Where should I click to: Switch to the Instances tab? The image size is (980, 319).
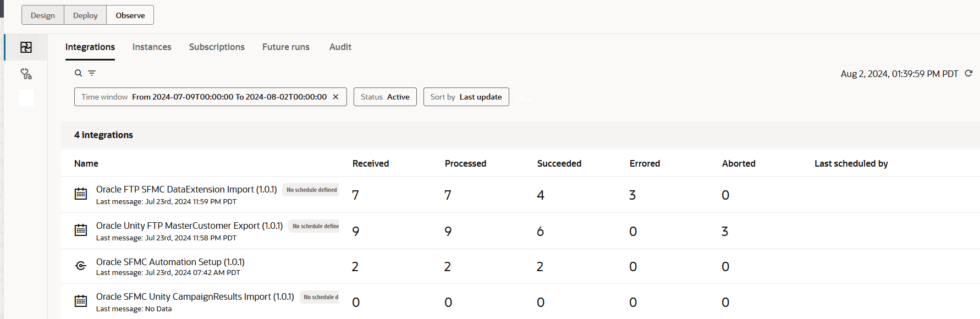(152, 47)
